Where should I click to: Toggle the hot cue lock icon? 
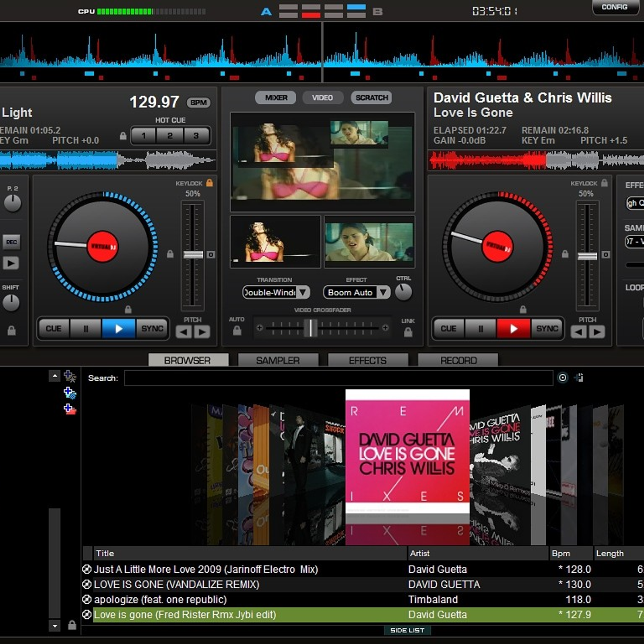[x=123, y=136]
